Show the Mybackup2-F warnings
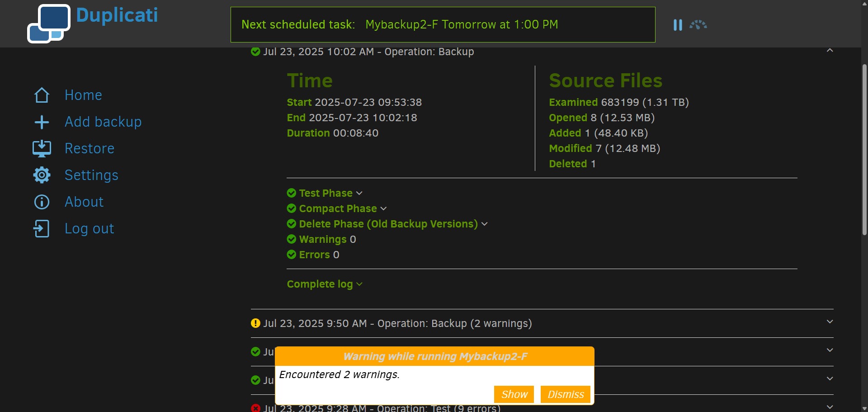The width and height of the screenshot is (868, 412). (514, 394)
